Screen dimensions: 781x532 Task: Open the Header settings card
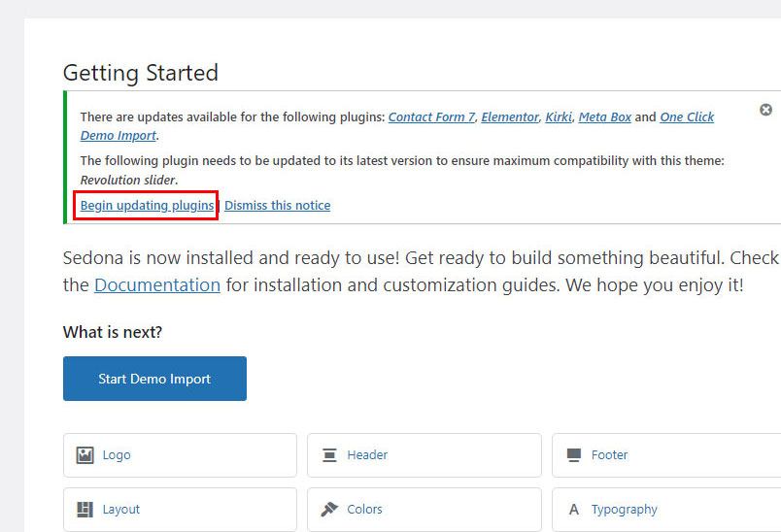tap(424, 455)
